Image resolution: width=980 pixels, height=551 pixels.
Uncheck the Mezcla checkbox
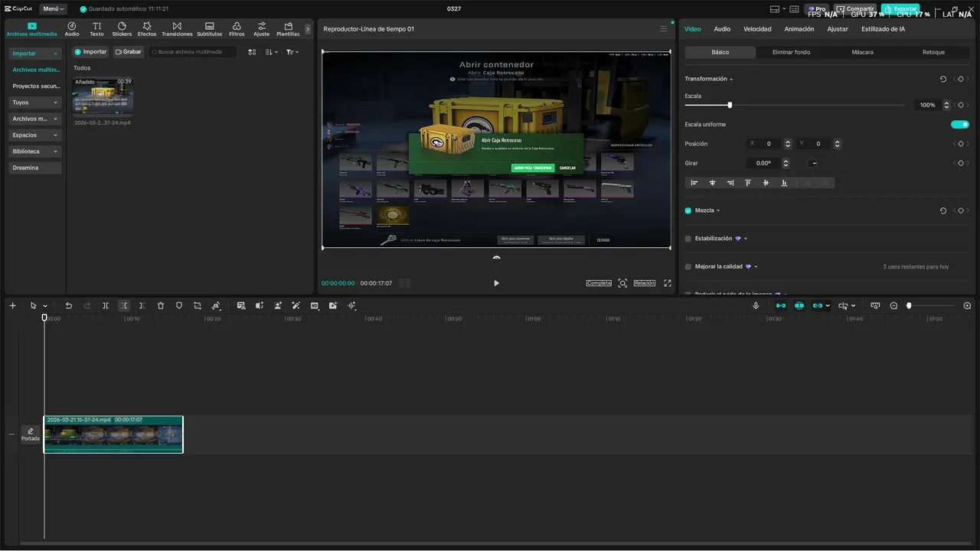coord(688,210)
